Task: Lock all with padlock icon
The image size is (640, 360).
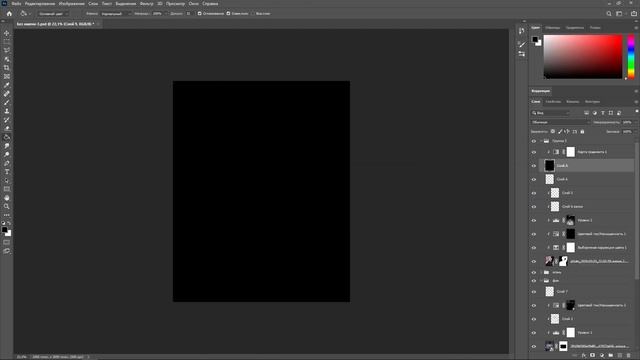Action: [582, 131]
